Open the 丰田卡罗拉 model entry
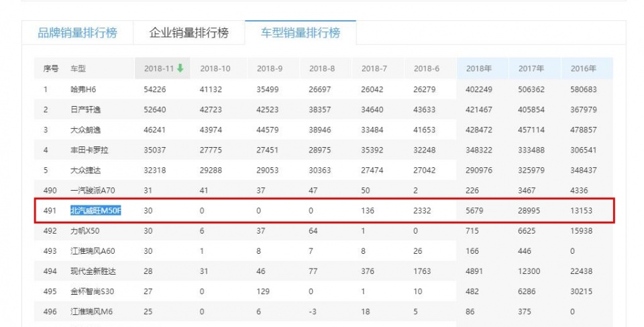This screenshot has height=327, width=644. pos(89,150)
